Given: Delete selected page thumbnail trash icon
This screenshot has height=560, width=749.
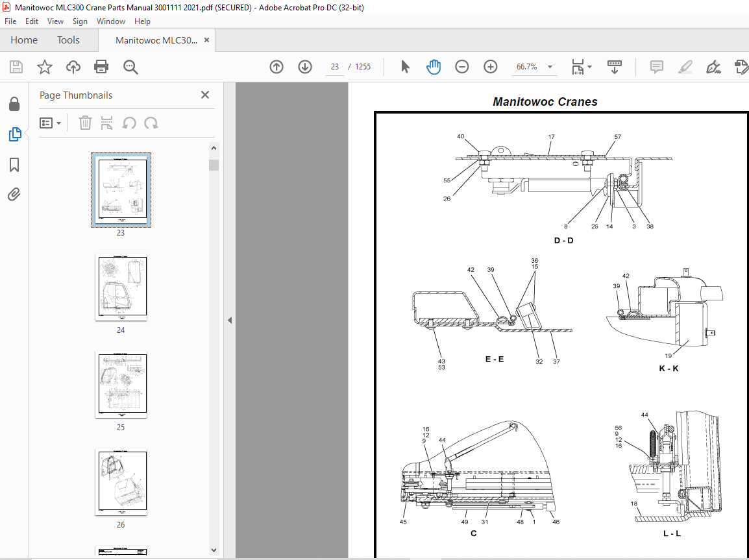Looking at the screenshot, I should 85,123.
